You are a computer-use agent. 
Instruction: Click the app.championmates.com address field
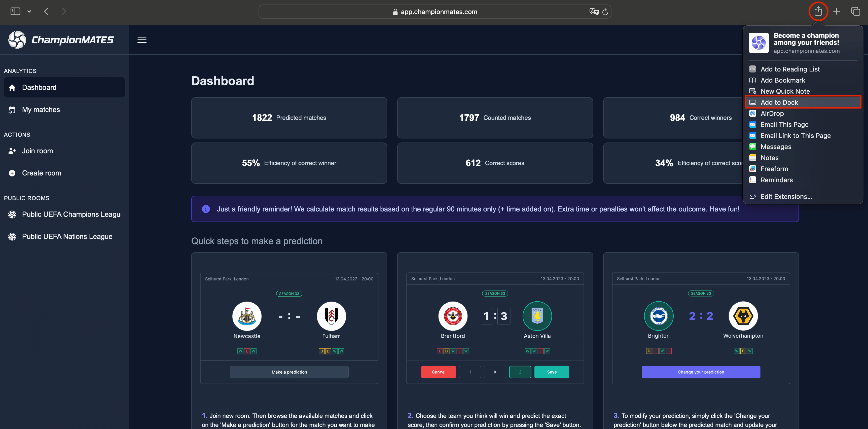435,12
